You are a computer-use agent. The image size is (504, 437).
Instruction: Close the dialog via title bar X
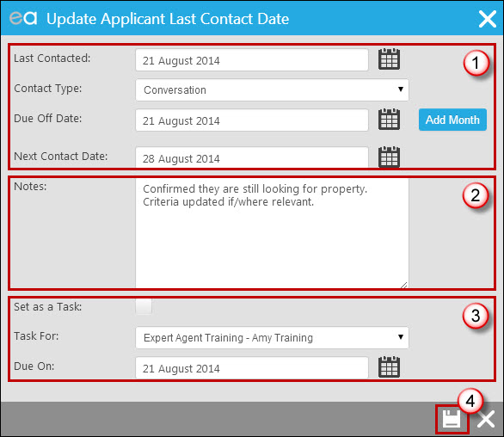pyautogui.click(x=488, y=19)
